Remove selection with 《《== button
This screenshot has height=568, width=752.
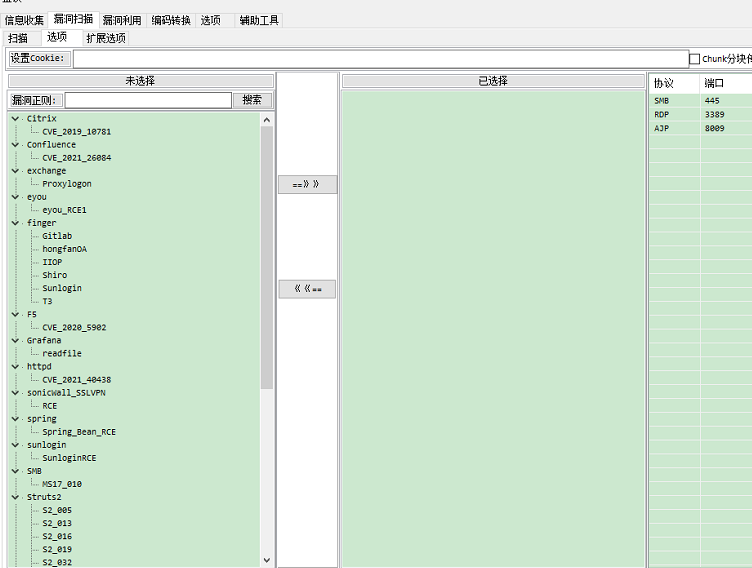[x=307, y=289]
